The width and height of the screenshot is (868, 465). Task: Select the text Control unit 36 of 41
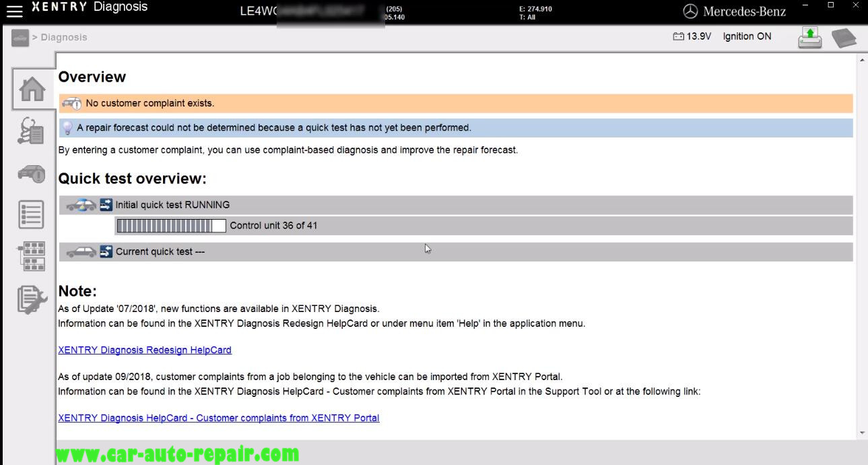pyautogui.click(x=273, y=226)
